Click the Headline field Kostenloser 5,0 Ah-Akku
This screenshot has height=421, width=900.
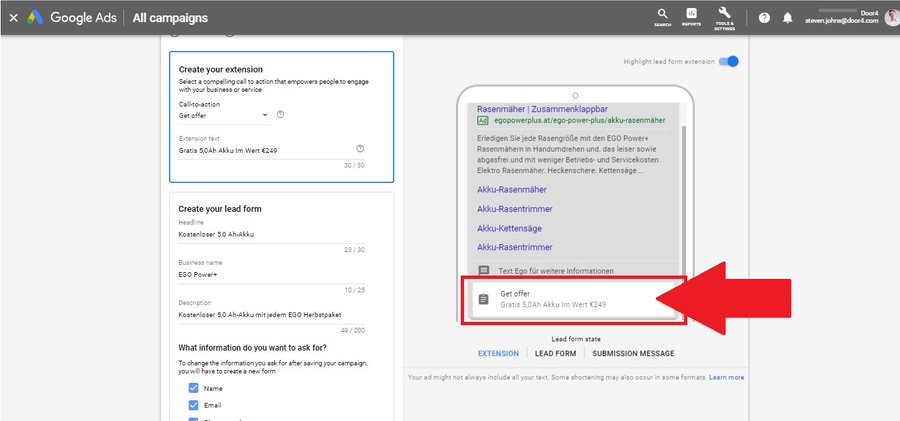[271, 234]
